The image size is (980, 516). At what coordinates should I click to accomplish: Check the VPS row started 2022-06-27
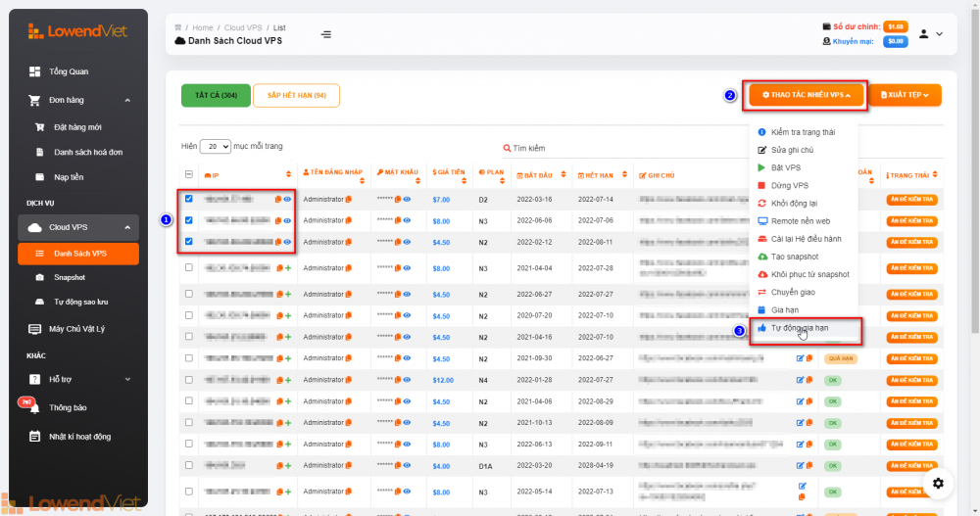pos(189,294)
